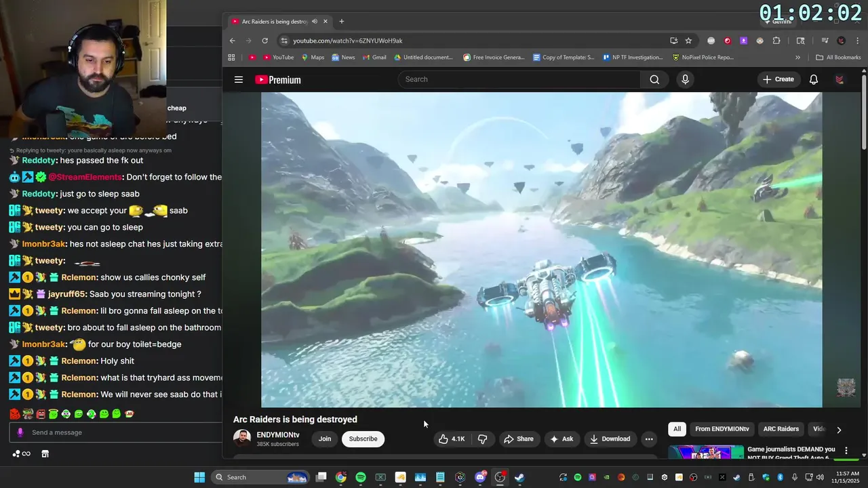Select the From ENDYMIONtv filter chip
This screenshot has height=488, width=868.
click(x=722, y=429)
